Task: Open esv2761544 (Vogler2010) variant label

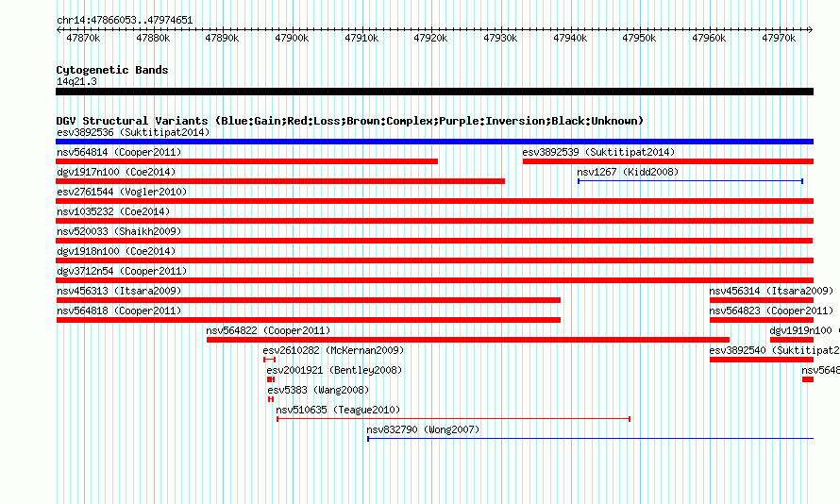Action: (x=122, y=192)
